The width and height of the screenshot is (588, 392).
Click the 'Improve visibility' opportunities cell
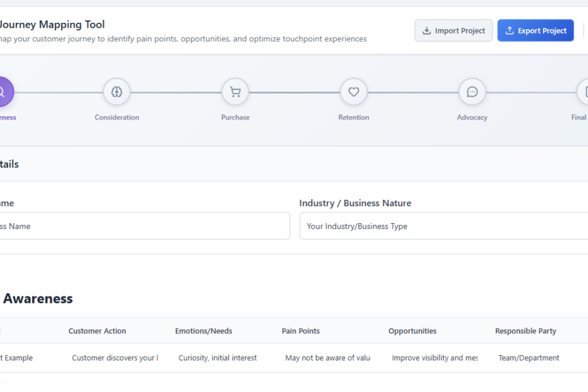pyautogui.click(x=434, y=358)
